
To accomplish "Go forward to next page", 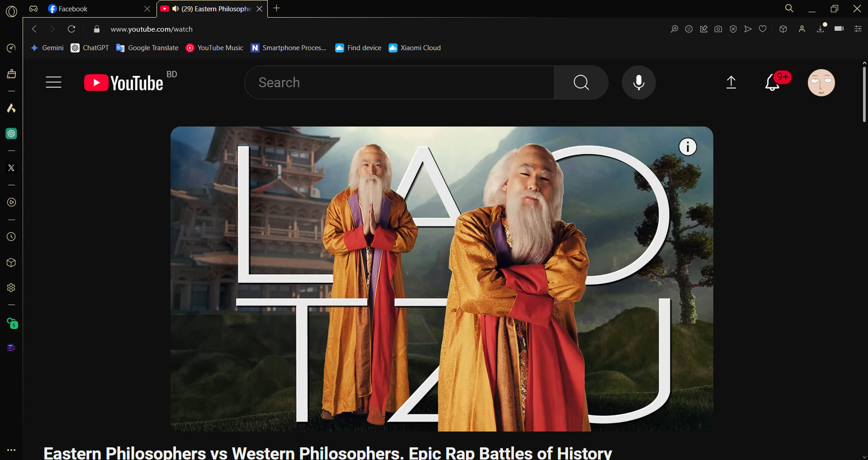I will pos(52,29).
